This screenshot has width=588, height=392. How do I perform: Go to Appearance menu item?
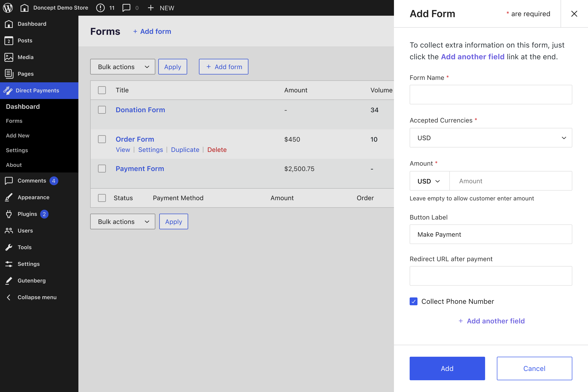tap(34, 197)
